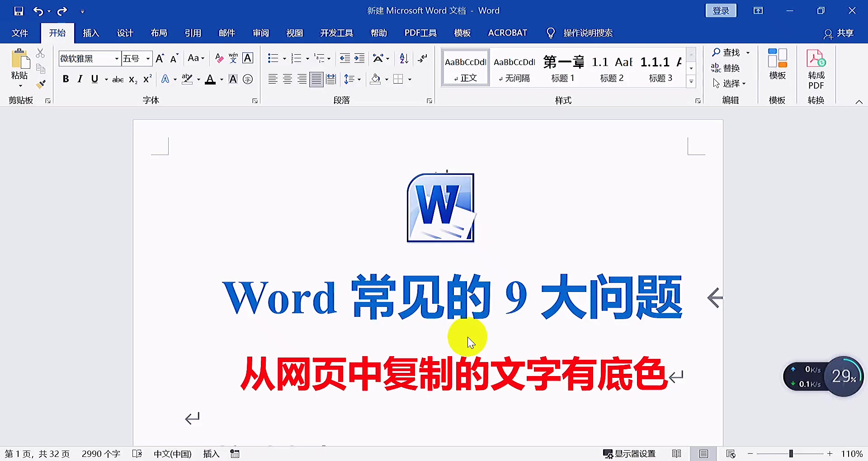Open the 模板 template icon
868x461 pixels.
click(x=777, y=65)
